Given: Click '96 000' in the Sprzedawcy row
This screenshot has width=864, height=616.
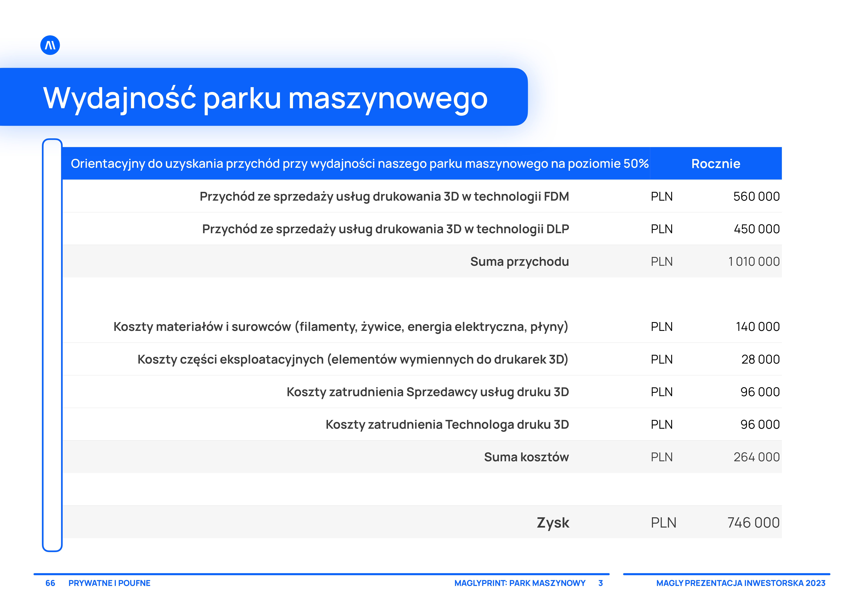Looking at the screenshot, I should pos(760,392).
